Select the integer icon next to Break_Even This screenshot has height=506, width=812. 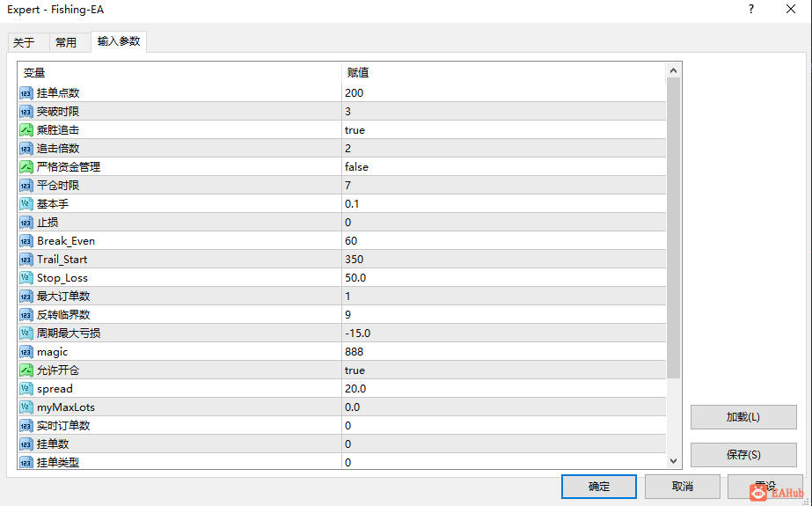26,241
